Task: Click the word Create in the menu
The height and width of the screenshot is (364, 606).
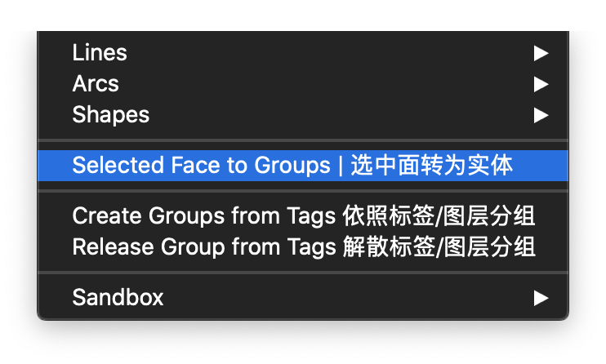Action: click(x=107, y=215)
